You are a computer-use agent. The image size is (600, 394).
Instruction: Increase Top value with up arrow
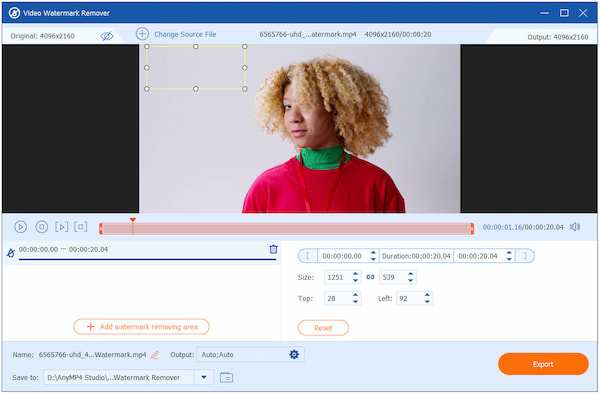click(355, 295)
